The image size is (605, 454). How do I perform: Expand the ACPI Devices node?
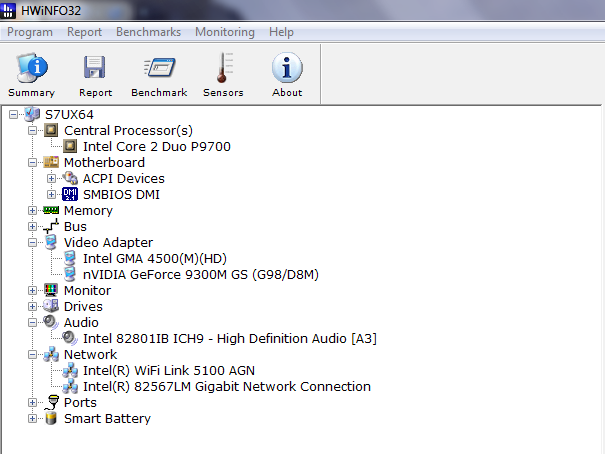[x=51, y=179]
